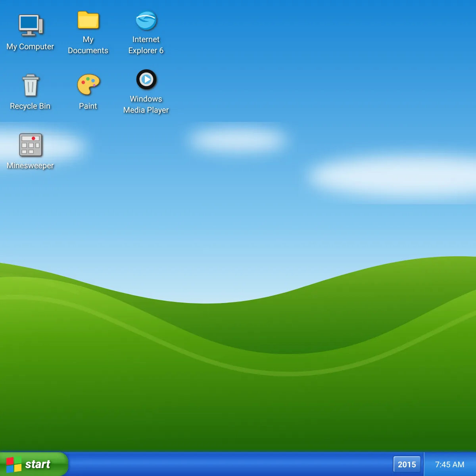Select the Internet Explorer 6 globe icon

(x=146, y=20)
